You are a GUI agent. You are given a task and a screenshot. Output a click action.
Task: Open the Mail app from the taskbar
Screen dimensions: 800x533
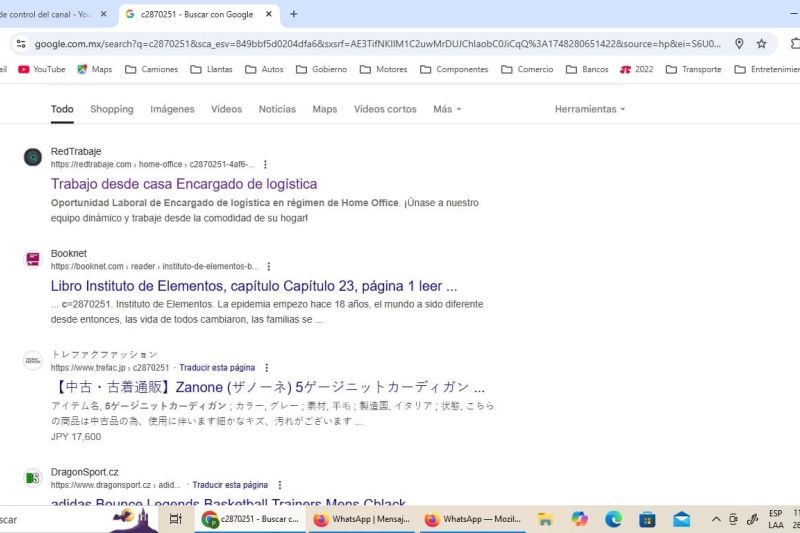click(x=681, y=519)
